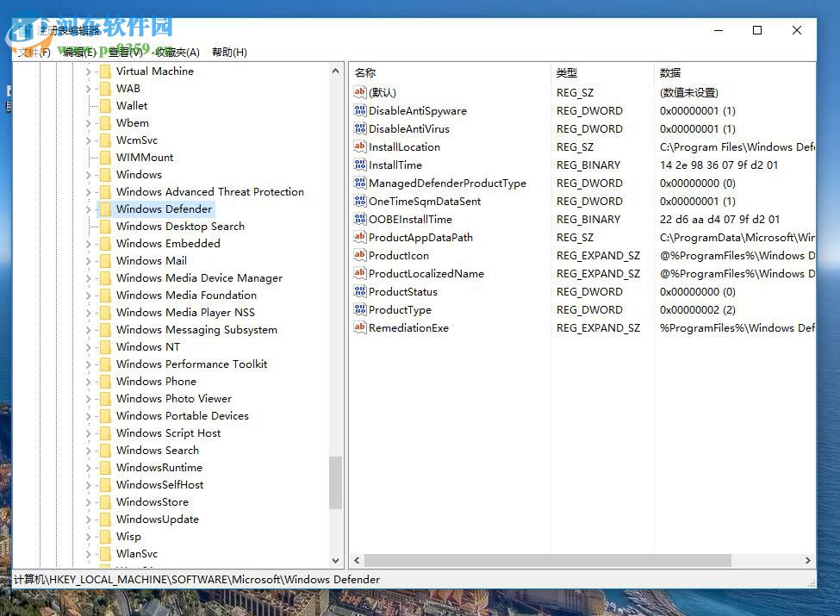Click the string icon beside (默认)

tap(359, 92)
